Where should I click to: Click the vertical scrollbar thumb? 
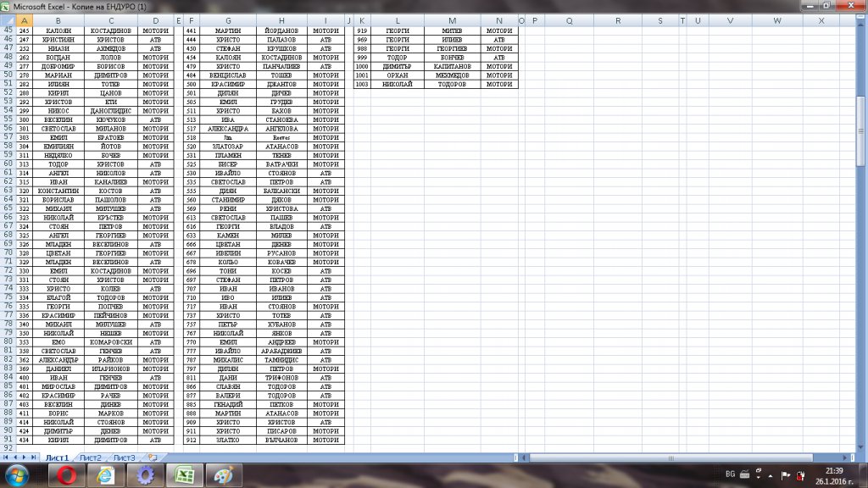861,130
